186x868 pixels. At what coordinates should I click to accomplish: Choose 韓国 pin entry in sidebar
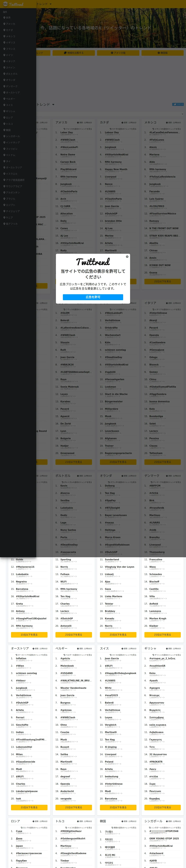[x=7, y=130]
